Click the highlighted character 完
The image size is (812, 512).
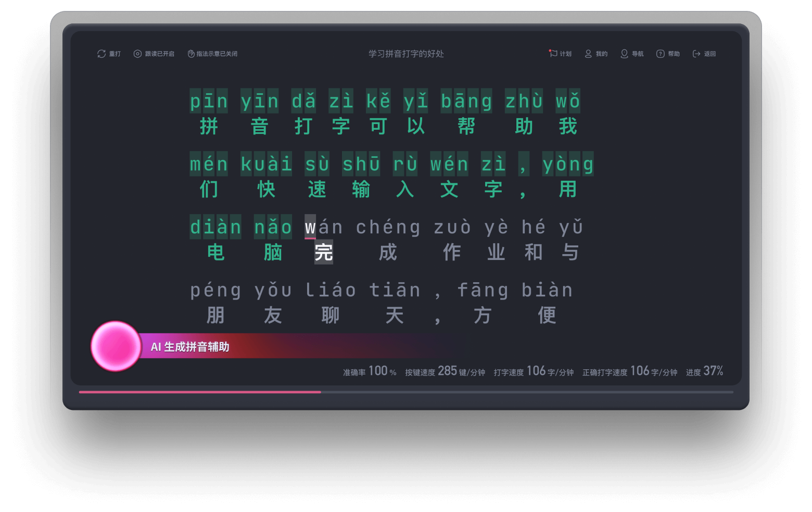tap(323, 253)
